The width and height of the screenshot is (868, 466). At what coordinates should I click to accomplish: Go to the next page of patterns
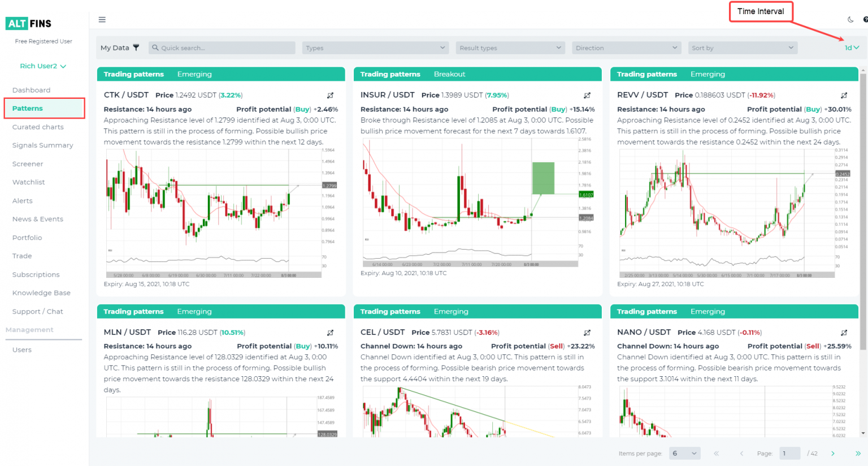832,453
